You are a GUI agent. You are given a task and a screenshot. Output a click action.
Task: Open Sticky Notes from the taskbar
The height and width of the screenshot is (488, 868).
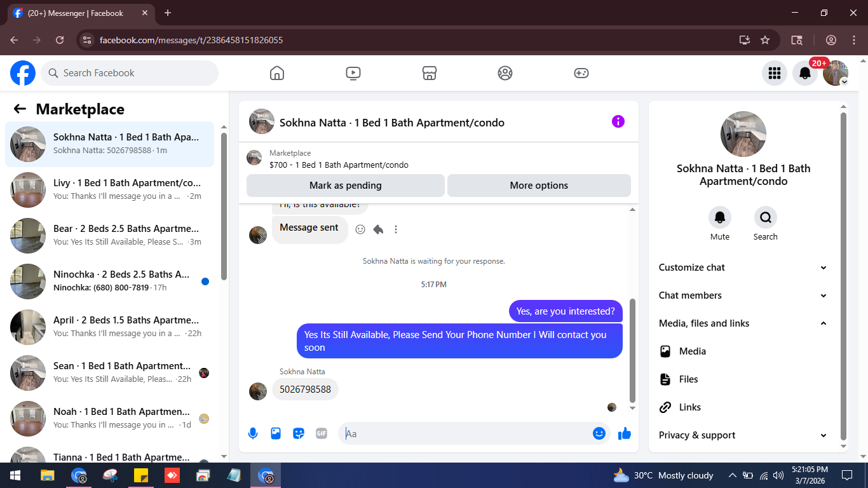(x=141, y=475)
